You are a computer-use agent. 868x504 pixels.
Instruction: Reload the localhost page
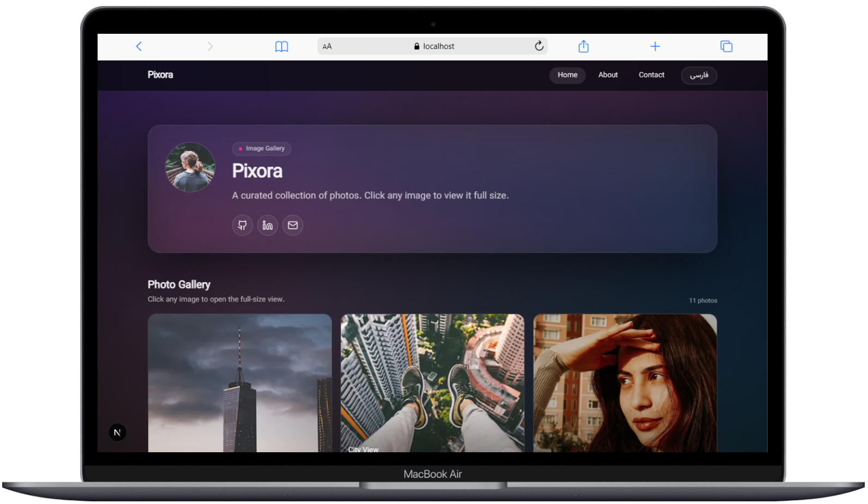click(539, 46)
